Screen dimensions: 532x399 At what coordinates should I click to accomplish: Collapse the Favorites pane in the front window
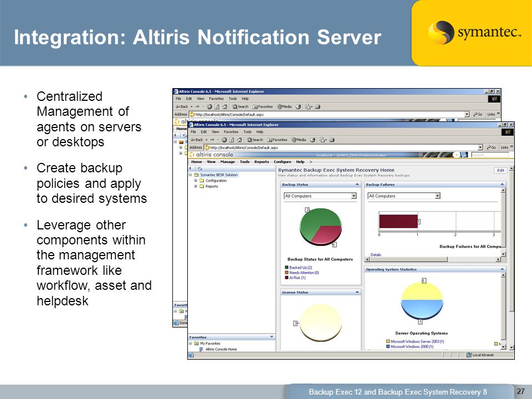pos(272,337)
